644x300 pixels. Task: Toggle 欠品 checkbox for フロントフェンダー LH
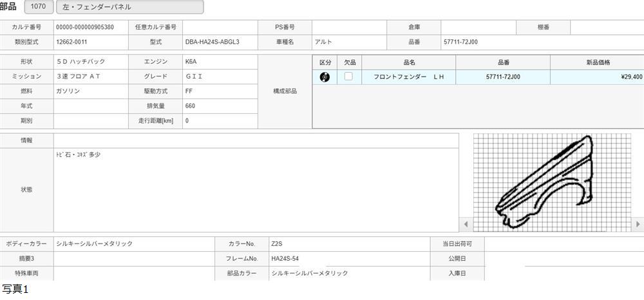coord(348,77)
